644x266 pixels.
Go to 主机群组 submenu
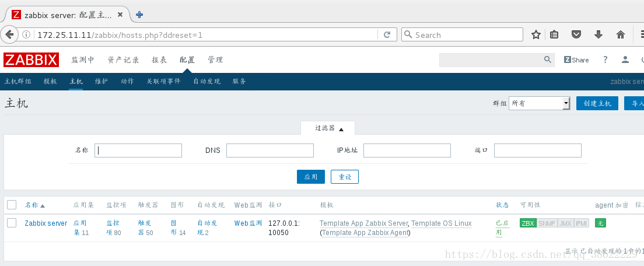coord(17,81)
